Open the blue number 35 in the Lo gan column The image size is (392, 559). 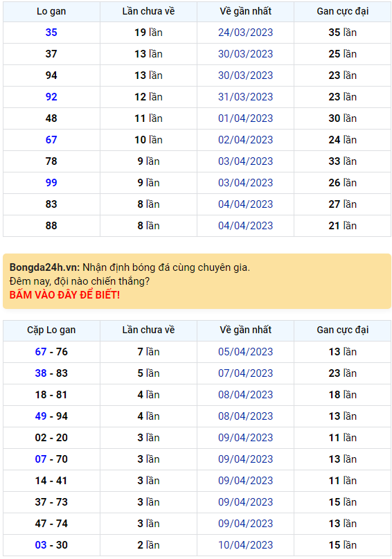click(x=51, y=33)
